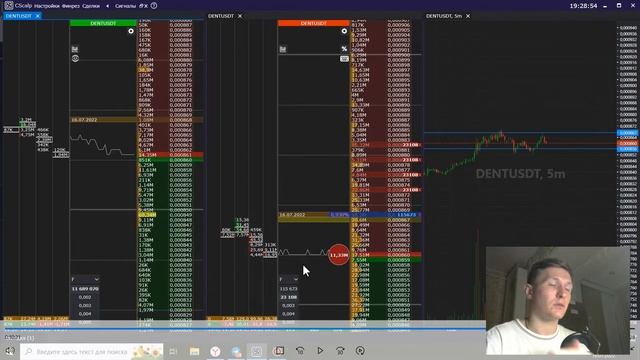Click keyboard icon in orange DENTUSDT panel
This screenshot has height=360, width=640.
click(x=344, y=59)
